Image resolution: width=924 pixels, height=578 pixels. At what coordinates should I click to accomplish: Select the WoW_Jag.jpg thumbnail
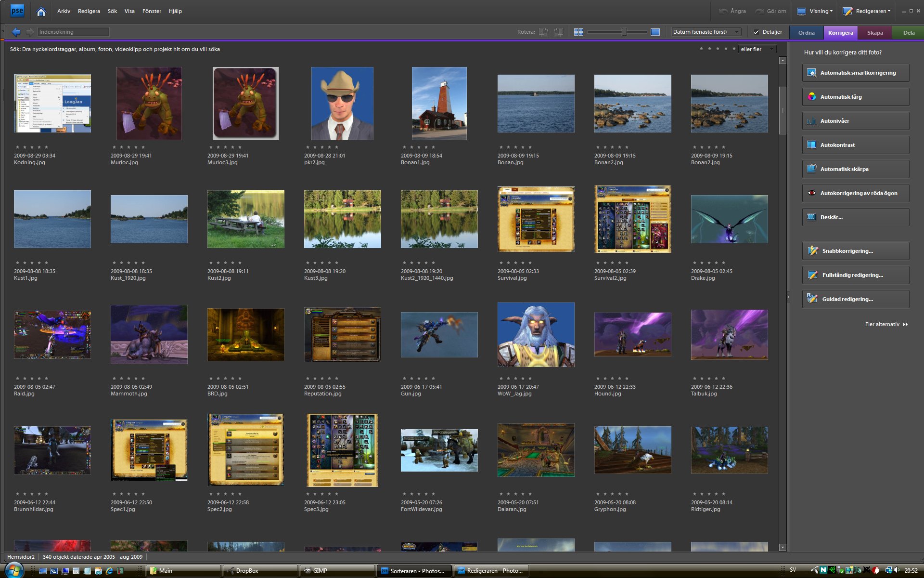point(536,335)
